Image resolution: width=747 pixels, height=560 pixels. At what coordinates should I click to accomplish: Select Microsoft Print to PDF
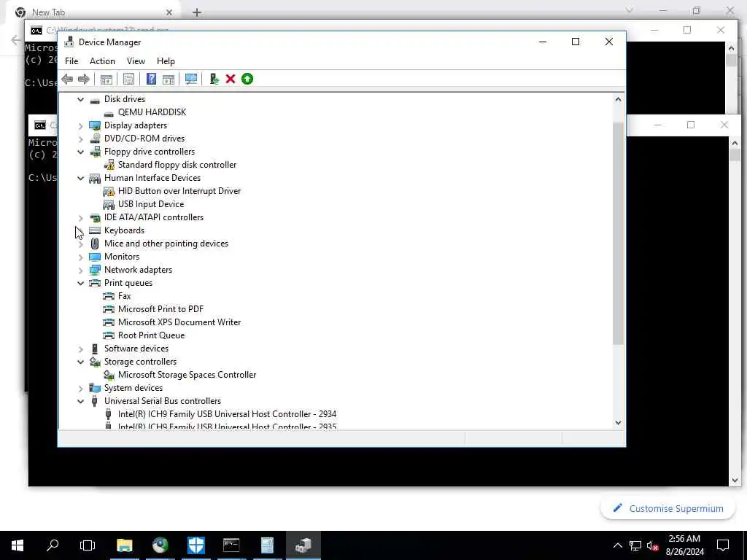[x=161, y=309]
